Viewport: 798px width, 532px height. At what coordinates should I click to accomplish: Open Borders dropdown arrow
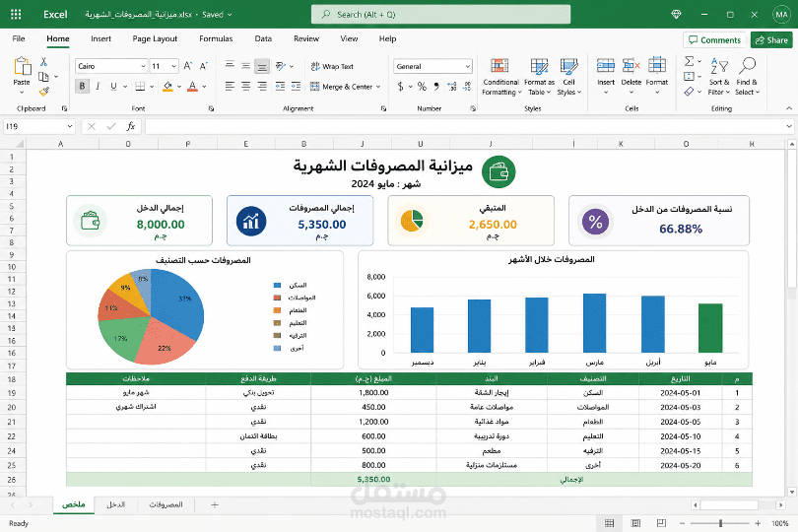(x=152, y=87)
